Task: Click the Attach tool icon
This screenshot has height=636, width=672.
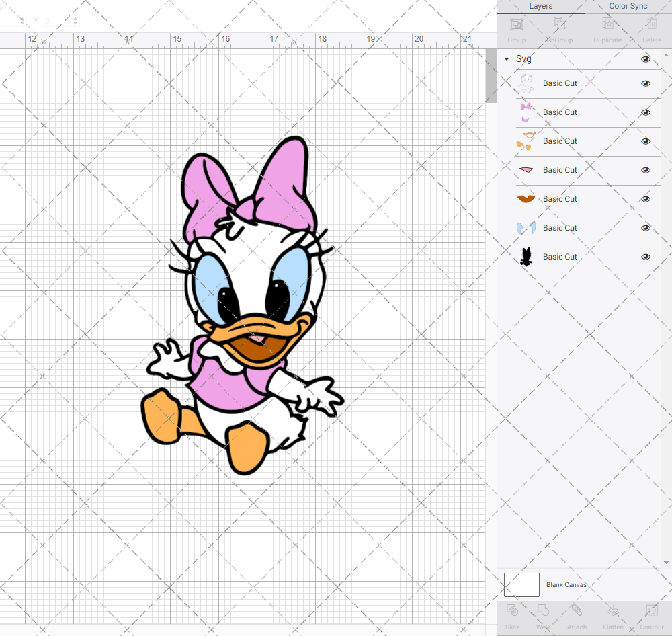Action: point(577,611)
